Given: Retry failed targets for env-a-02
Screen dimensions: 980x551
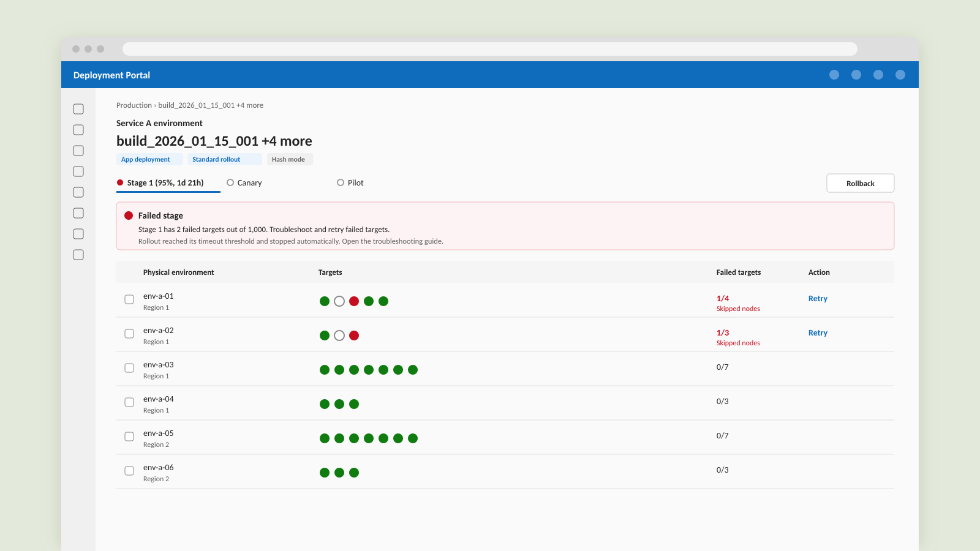Looking at the screenshot, I should pyautogui.click(x=818, y=333).
